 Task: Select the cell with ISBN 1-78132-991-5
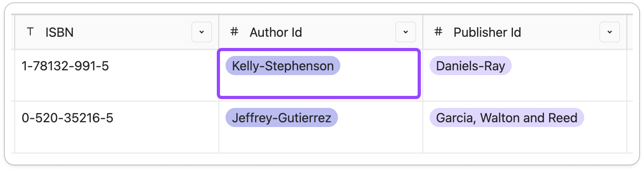pyautogui.click(x=117, y=75)
